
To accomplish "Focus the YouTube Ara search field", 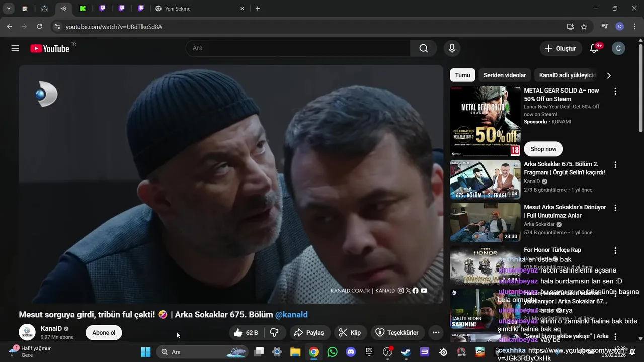I will pyautogui.click(x=298, y=48).
